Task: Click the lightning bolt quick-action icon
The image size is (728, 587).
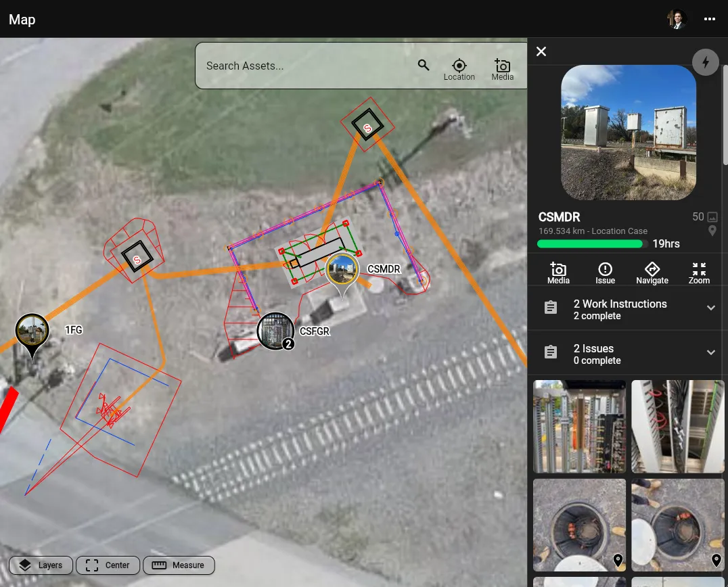Action: [x=706, y=62]
